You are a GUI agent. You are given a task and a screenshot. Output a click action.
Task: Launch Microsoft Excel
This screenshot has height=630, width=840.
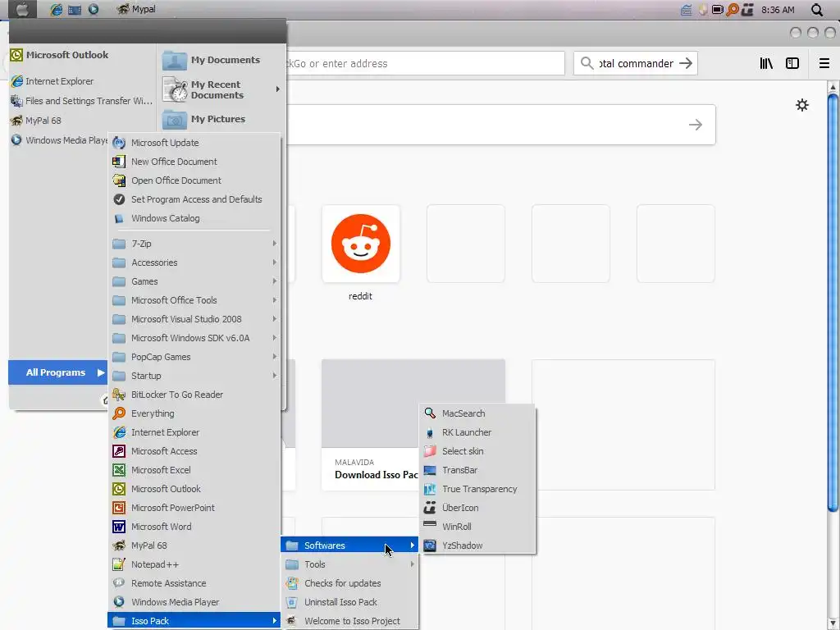194,470
